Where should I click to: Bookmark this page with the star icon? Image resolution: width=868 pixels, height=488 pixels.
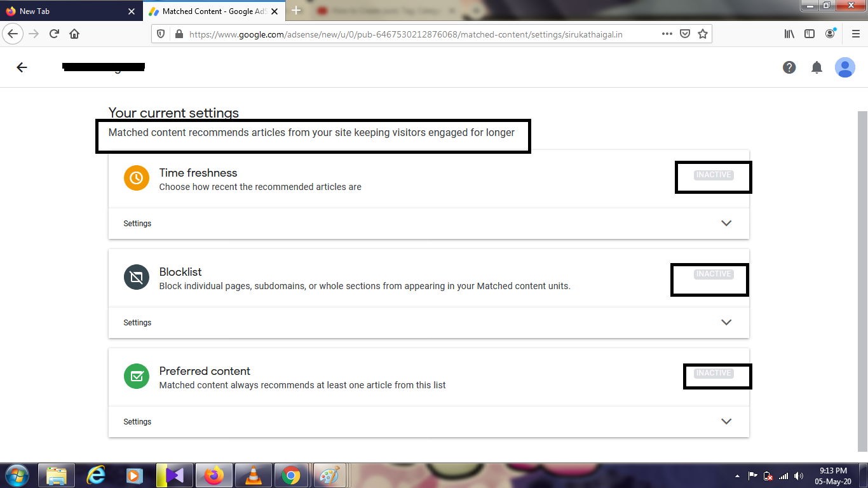(x=703, y=34)
